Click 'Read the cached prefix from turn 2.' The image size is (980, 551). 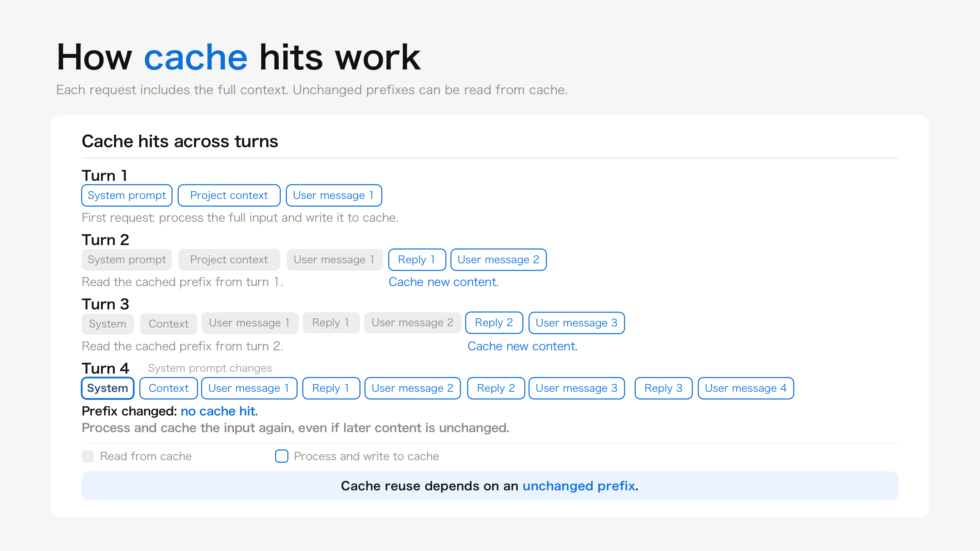[x=182, y=346]
